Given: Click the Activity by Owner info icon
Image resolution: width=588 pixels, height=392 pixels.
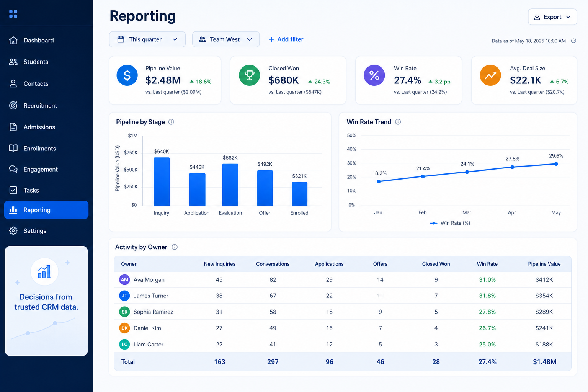Looking at the screenshot, I should pos(175,247).
